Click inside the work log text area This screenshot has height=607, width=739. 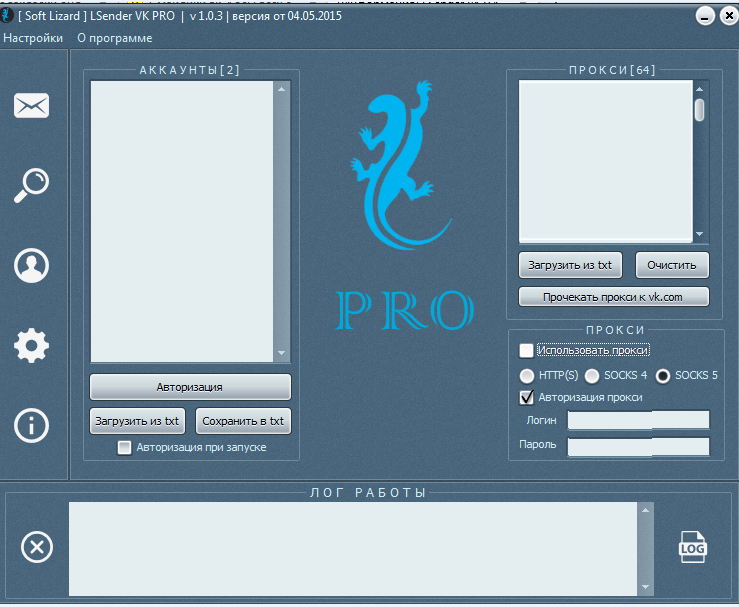(353, 549)
